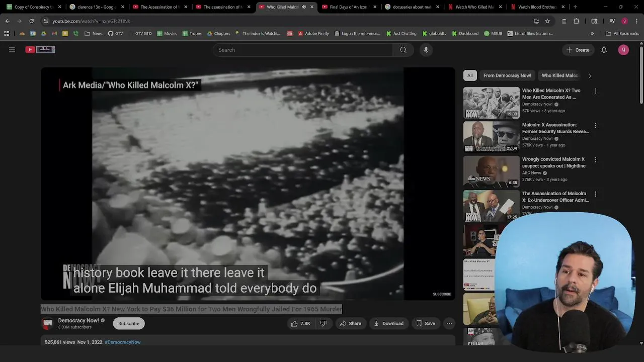Open 'Wrongly convicted Malcolm X suspect speaks out' title

point(553,162)
